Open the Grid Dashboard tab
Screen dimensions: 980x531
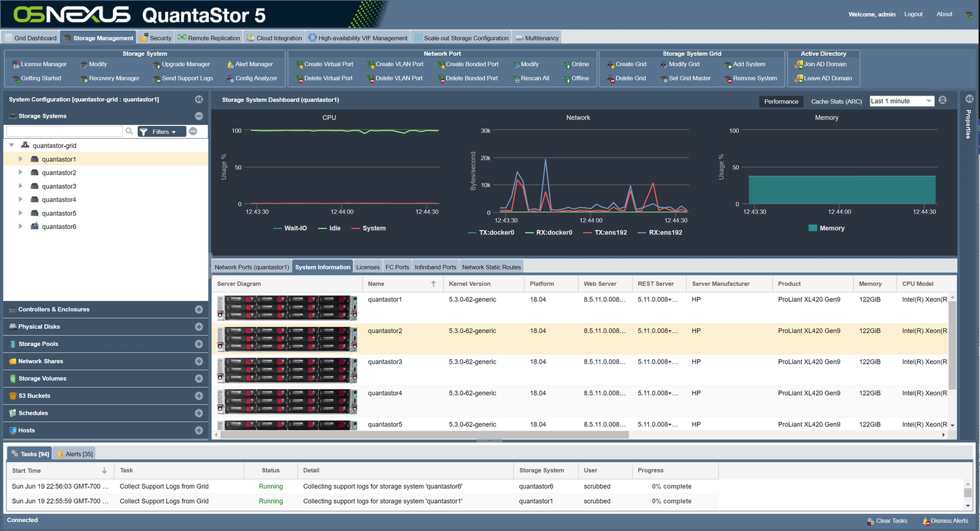click(x=31, y=38)
